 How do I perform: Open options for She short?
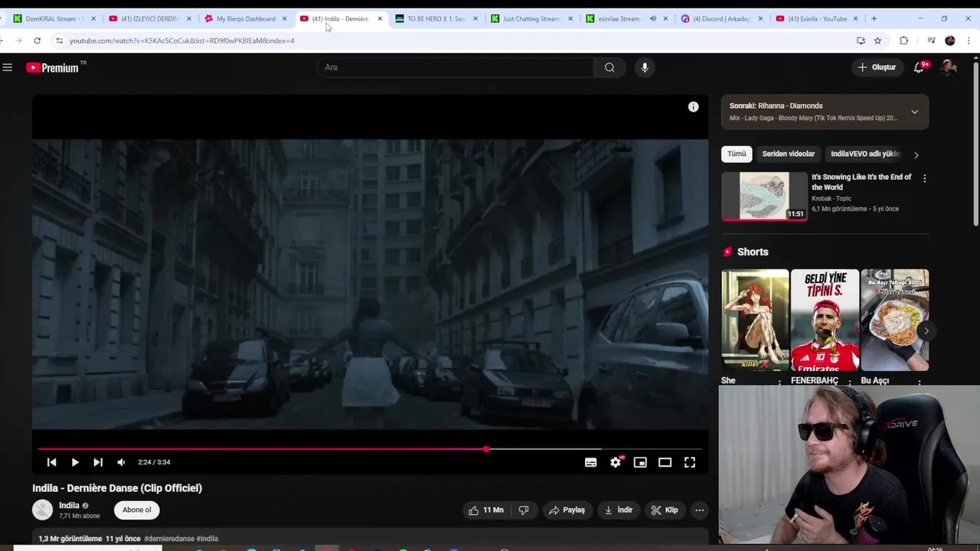point(779,381)
